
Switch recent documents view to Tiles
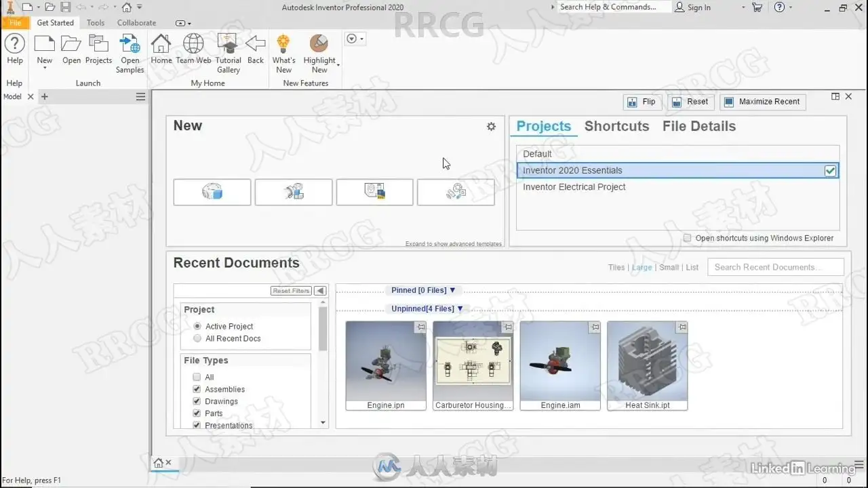616,267
